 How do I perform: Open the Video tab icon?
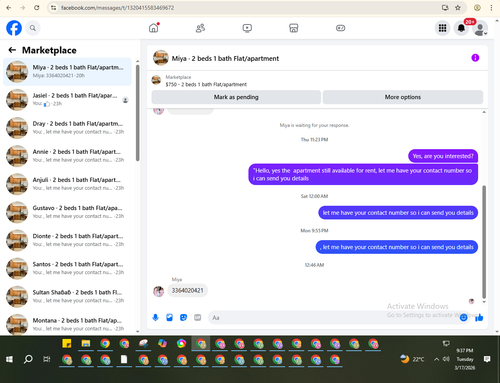247,28
